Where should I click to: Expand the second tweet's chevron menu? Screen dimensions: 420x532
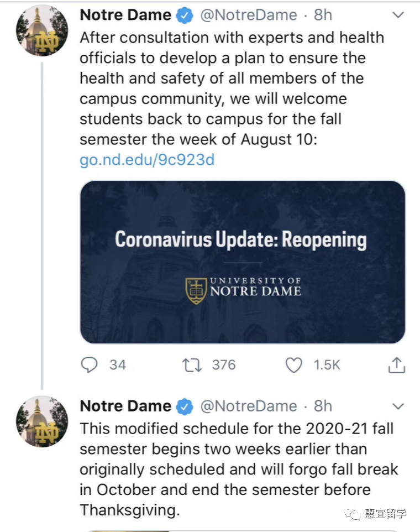[x=398, y=406]
